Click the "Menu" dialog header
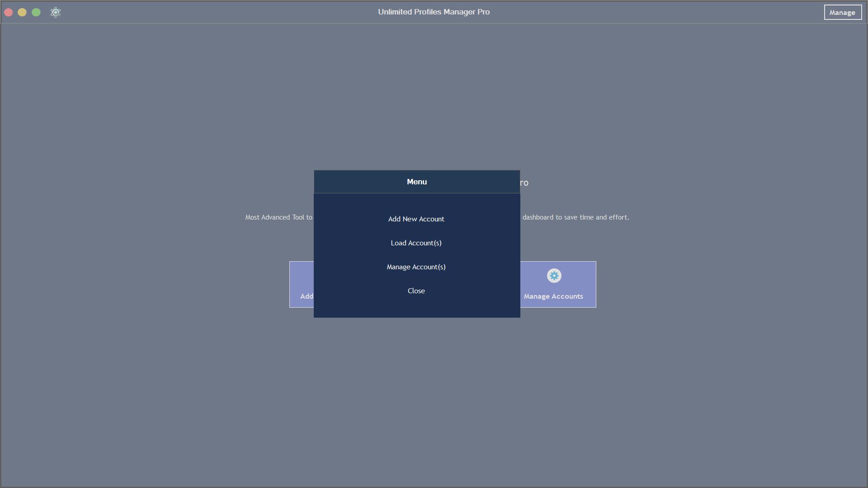 (416, 182)
